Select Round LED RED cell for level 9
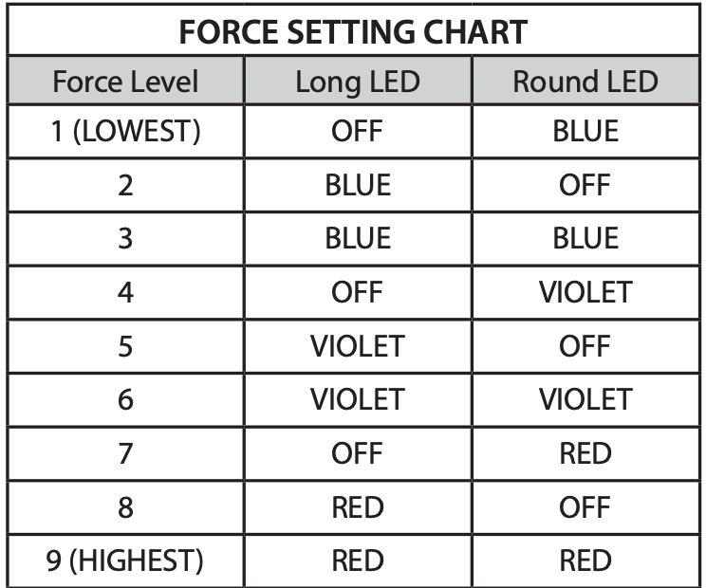Image resolution: width=706 pixels, height=588 pixels. (x=585, y=561)
